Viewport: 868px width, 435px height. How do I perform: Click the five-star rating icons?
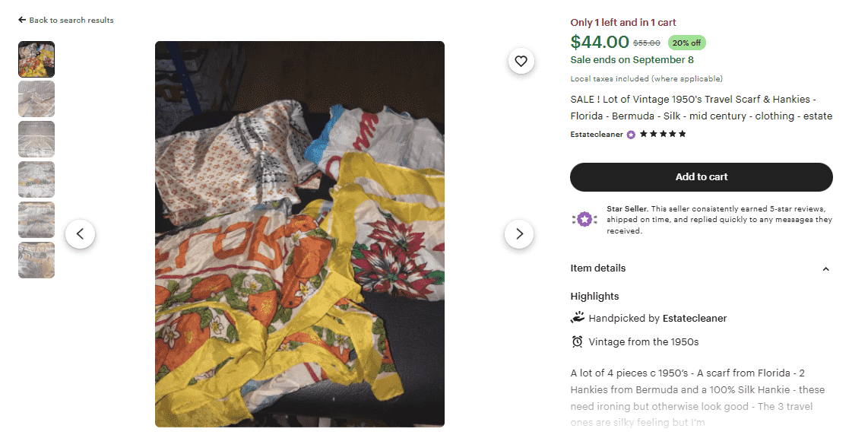click(663, 134)
